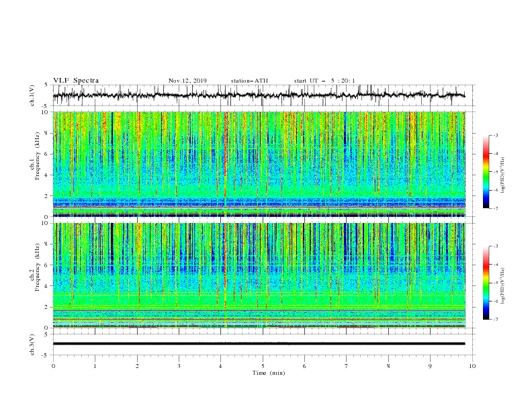
Task: Click the ch.2 'Frequency (kHz)' axis label
Action: pos(38,267)
